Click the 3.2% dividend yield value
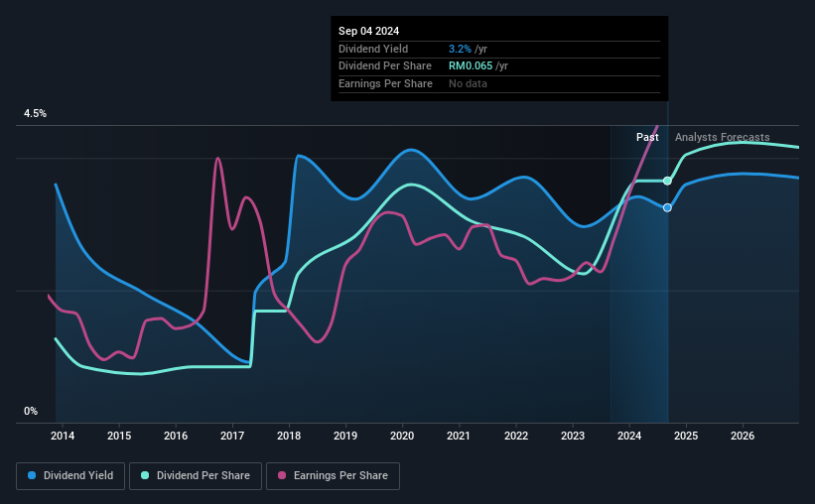Image resolution: width=815 pixels, height=504 pixels. click(460, 49)
